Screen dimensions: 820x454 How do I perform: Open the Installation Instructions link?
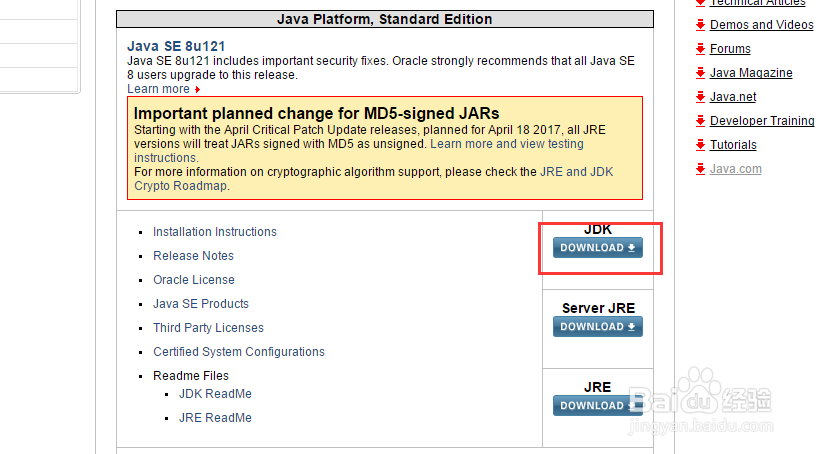215,232
